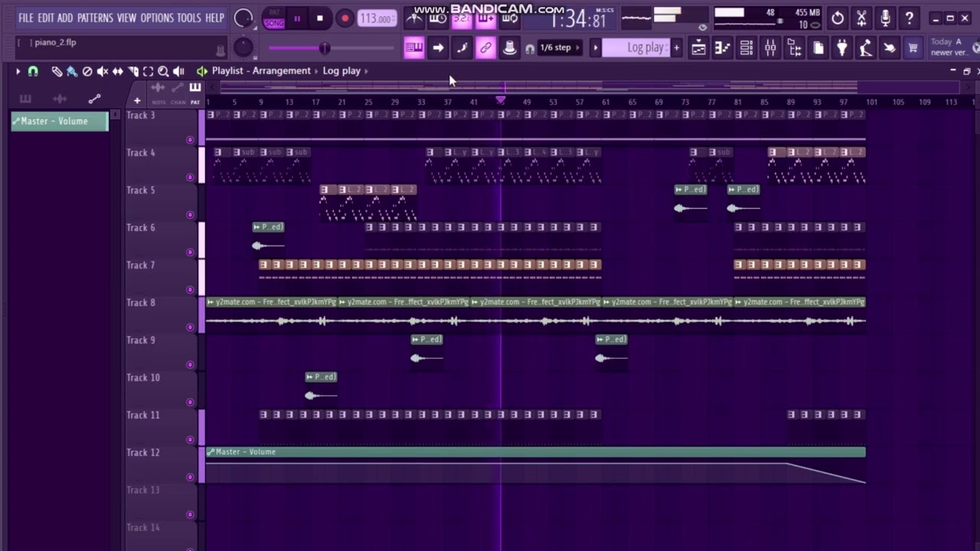Toggle the metronome
This screenshot has width=980, height=551.
coord(414,18)
